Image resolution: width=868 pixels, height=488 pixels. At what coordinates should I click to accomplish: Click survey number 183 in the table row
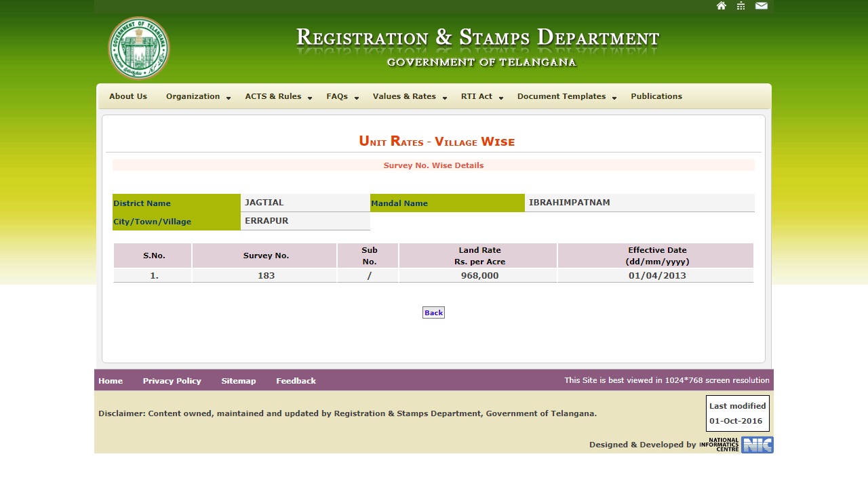264,275
